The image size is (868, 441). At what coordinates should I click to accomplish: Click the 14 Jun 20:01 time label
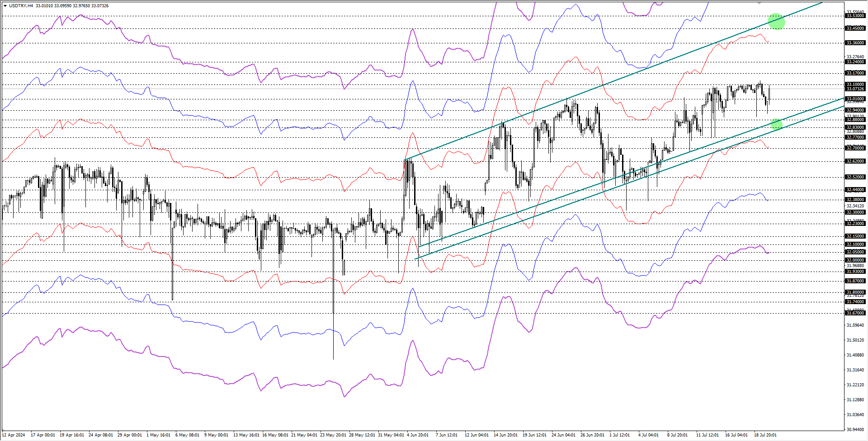[506, 435]
